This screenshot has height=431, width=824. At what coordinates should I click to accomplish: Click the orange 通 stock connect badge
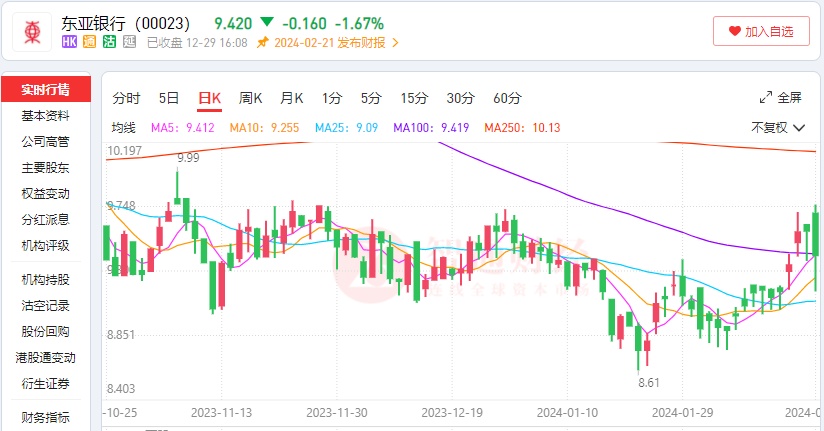(89, 42)
